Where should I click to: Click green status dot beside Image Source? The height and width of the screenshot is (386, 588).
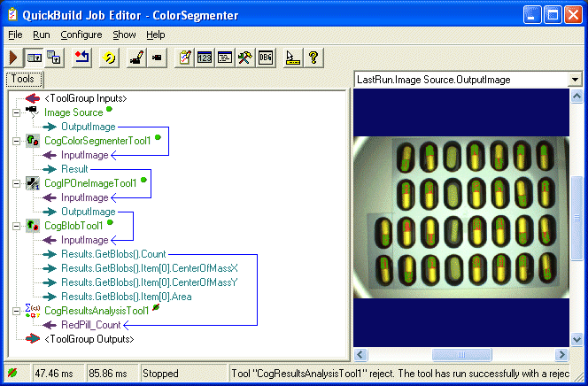pyautogui.click(x=109, y=109)
